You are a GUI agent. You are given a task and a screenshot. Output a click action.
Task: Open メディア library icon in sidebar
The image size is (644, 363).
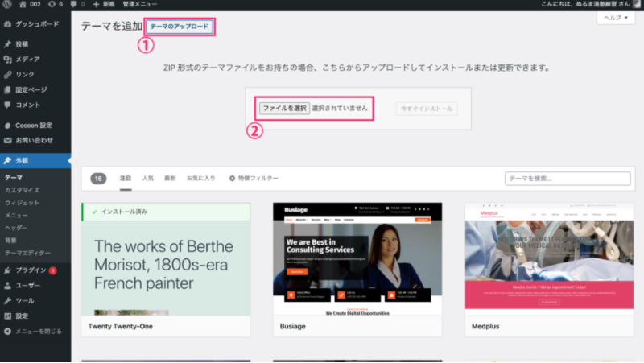click(7, 60)
